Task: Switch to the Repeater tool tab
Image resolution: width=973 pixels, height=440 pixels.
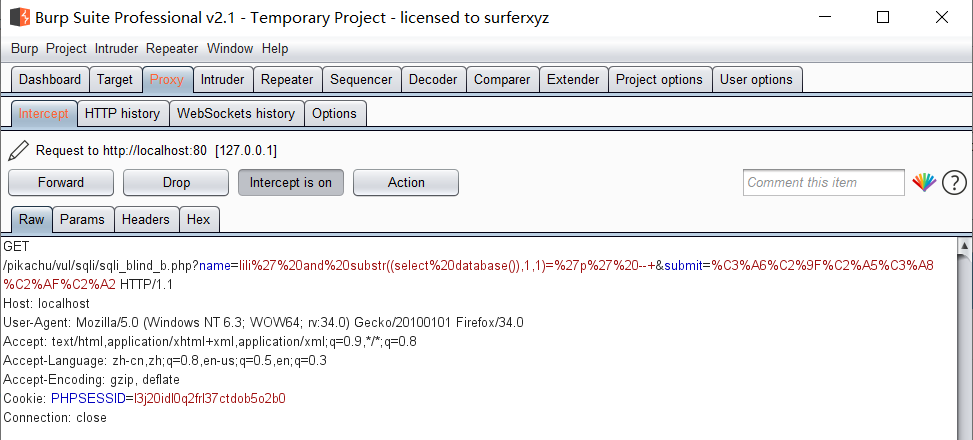Action: tap(287, 79)
